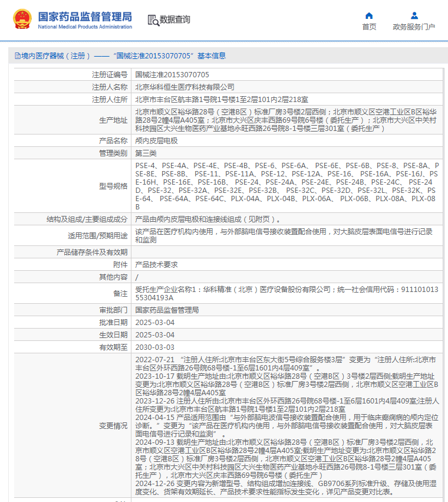Viewport: 448px width, 502px height.
Task: Select the 2024-09-13 change record entry
Action: point(286,459)
